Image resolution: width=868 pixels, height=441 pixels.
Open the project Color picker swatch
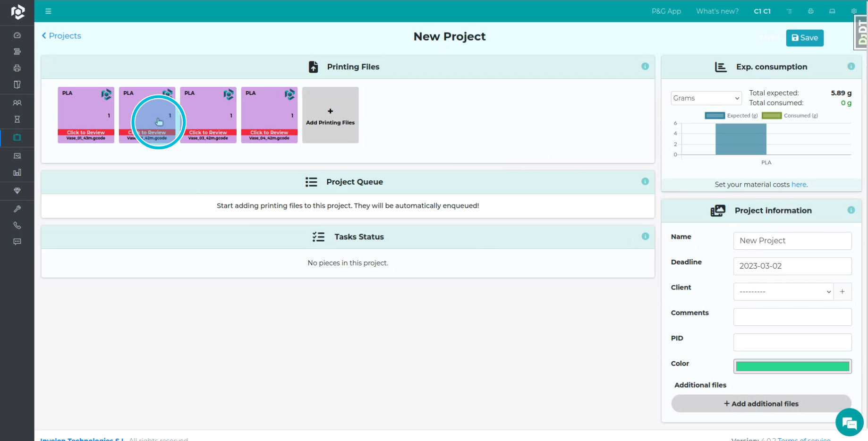click(x=792, y=366)
